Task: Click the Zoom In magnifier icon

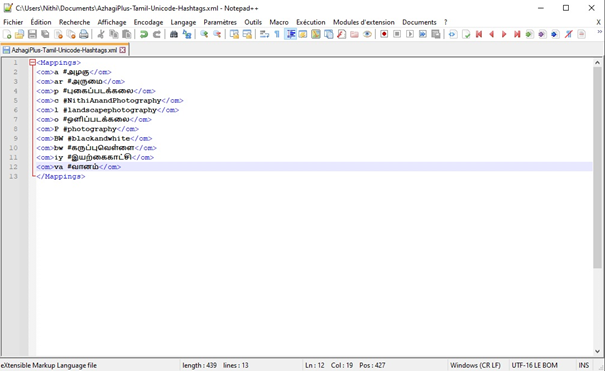Action: [204, 34]
